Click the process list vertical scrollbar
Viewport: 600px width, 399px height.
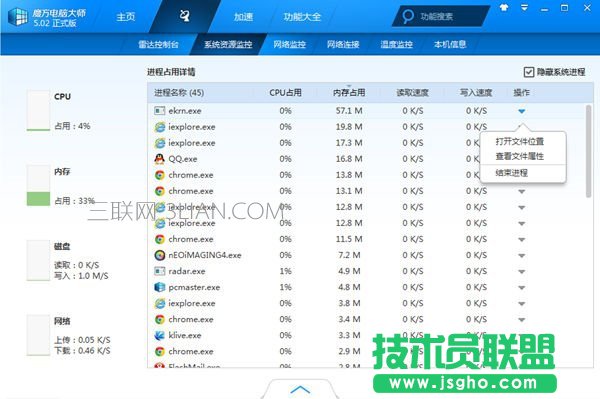click(x=588, y=151)
